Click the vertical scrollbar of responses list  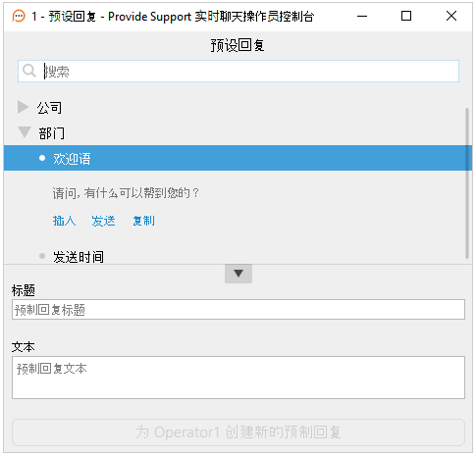click(x=467, y=183)
